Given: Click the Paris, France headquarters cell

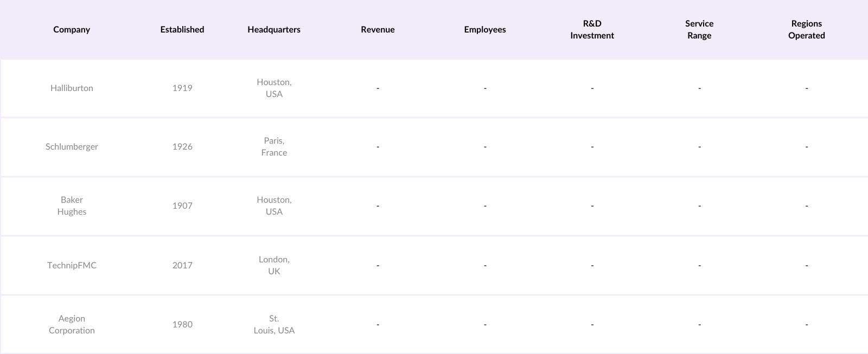Looking at the screenshot, I should point(274,147).
